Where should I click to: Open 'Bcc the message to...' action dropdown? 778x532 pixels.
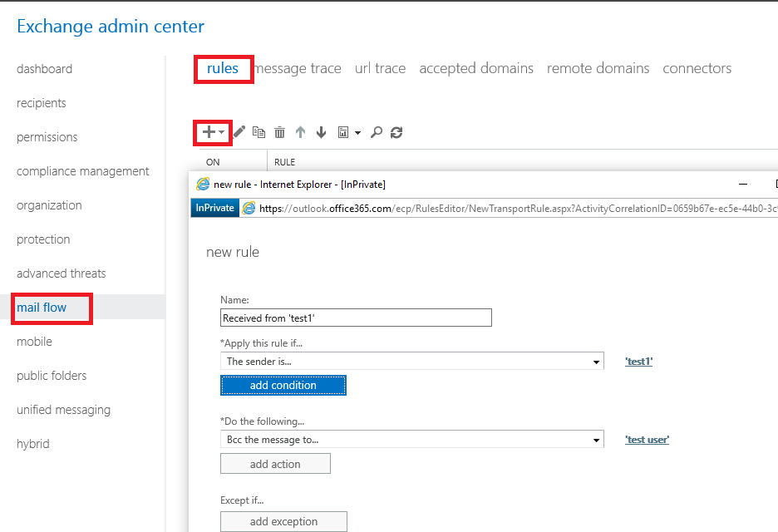411,439
